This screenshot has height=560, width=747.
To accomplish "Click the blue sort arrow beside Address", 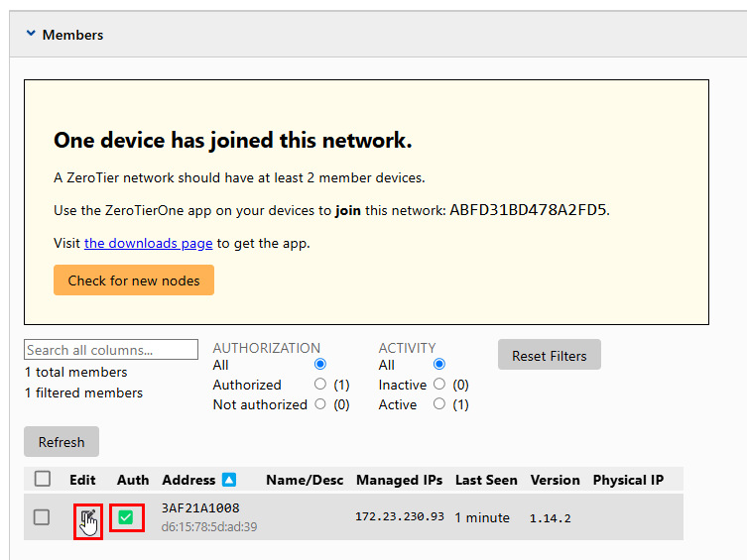I will pyautogui.click(x=229, y=480).
